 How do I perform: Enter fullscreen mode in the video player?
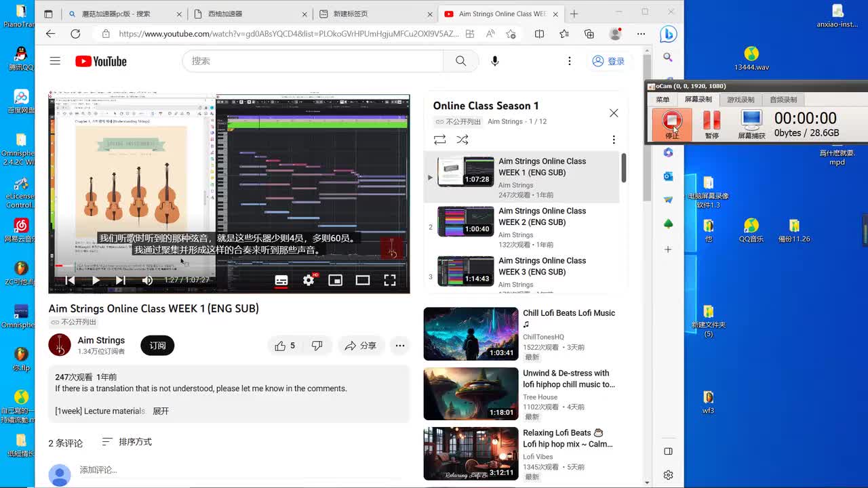click(x=390, y=280)
